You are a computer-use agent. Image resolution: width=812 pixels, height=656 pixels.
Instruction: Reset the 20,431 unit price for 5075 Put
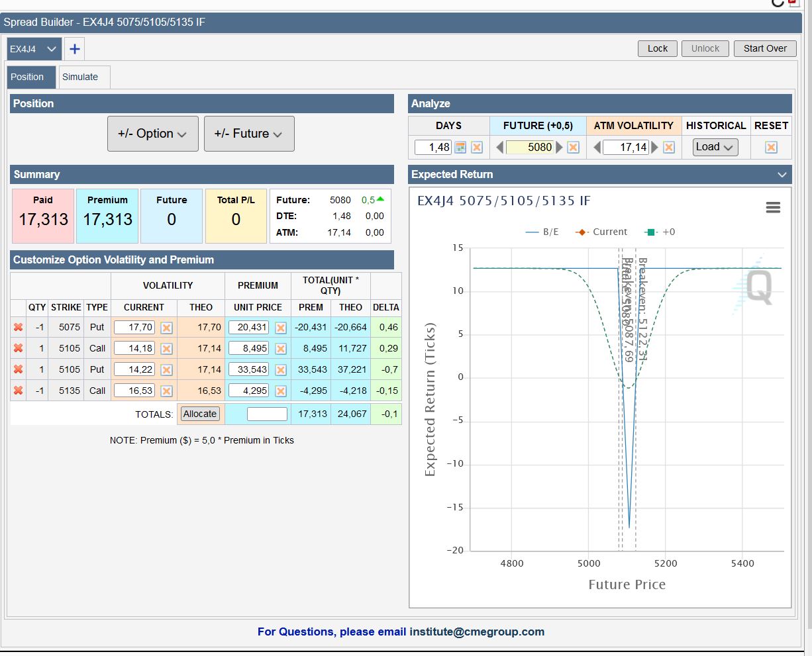point(281,328)
